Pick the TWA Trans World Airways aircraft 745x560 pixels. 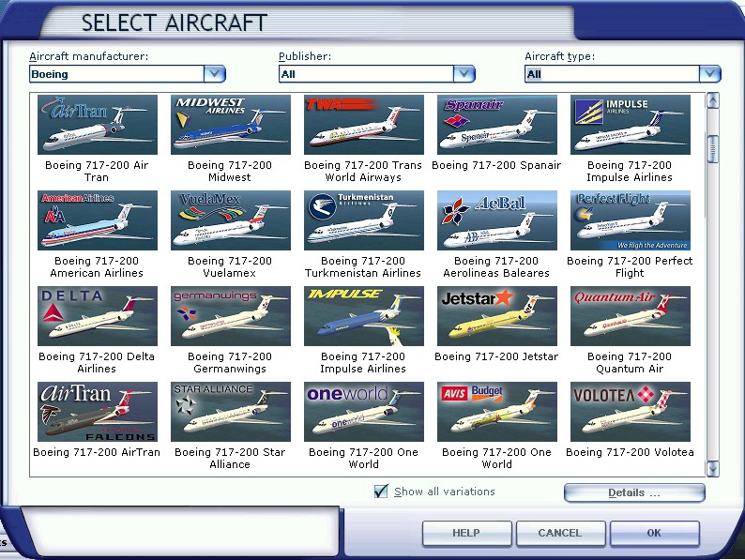point(364,125)
